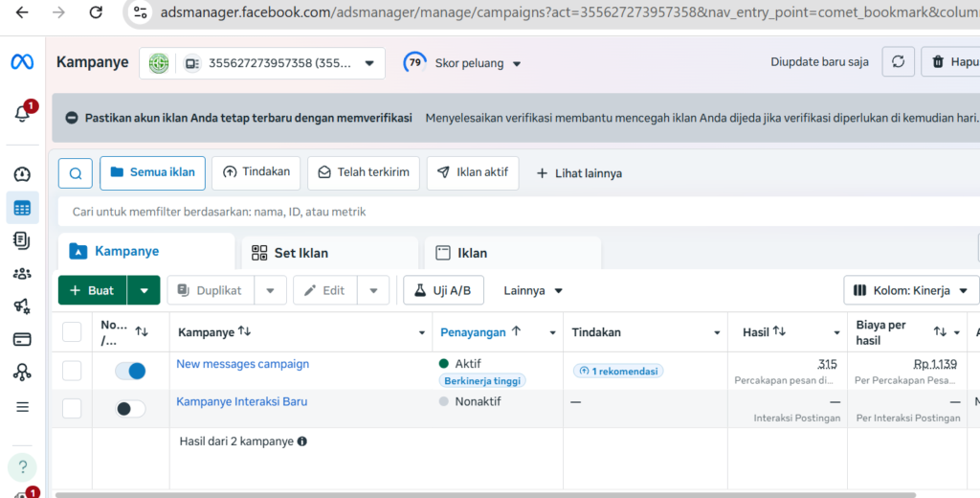Click the Meta logo icon
Image resolution: width=980 pixels, height=498 pixels.
[22, 62]
